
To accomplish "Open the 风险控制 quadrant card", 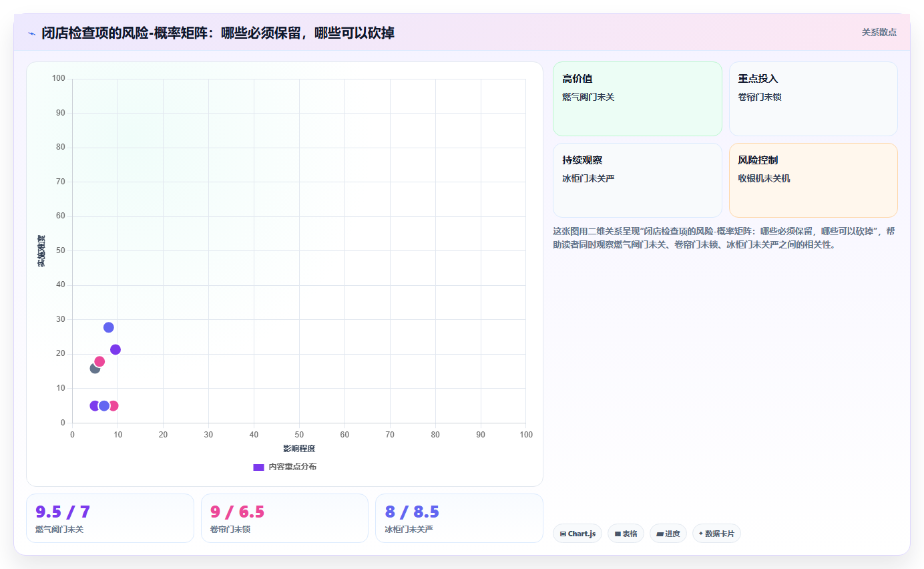I will (x=813, y=180).
